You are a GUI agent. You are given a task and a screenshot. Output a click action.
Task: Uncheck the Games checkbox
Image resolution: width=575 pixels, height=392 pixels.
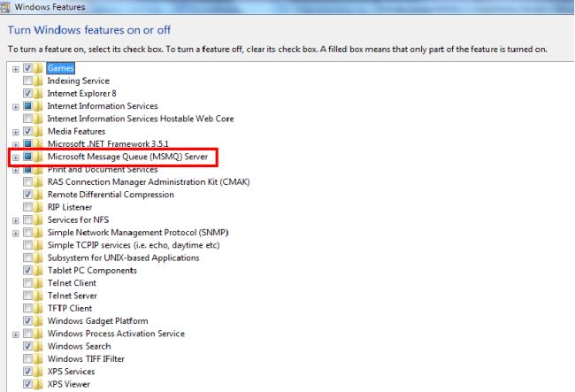point(28,68)
